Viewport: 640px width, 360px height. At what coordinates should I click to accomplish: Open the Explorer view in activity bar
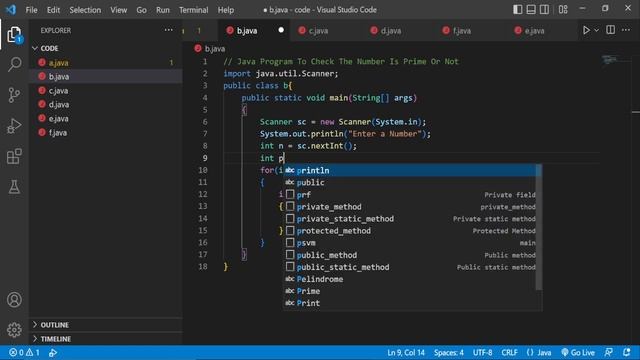(x=14, y=34)
